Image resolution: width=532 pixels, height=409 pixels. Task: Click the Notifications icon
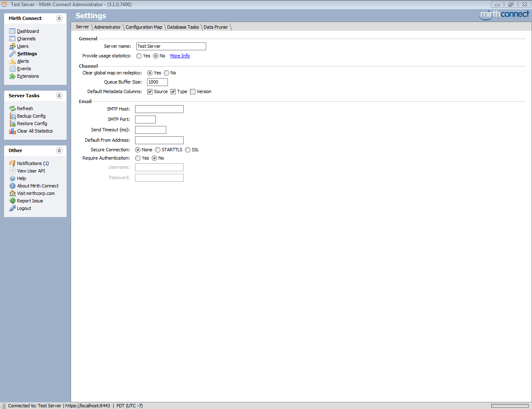tap(12, 163)
